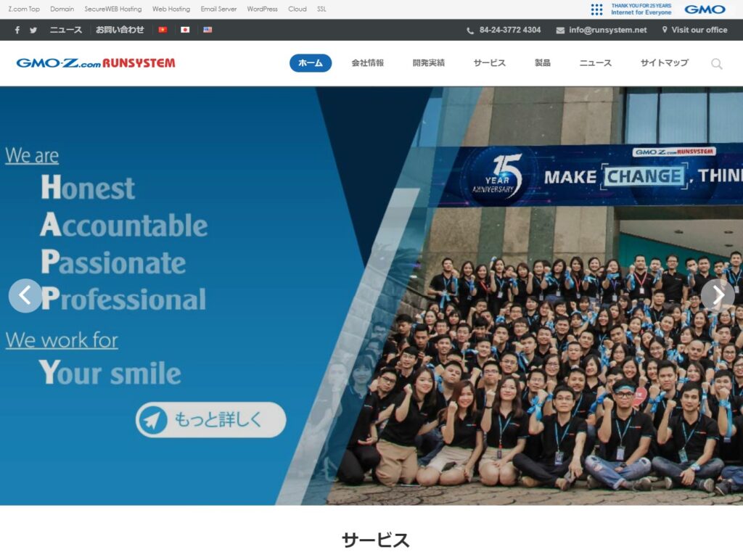Click the "Professional" banner word

pyautogui.click(x=123, y=298)
